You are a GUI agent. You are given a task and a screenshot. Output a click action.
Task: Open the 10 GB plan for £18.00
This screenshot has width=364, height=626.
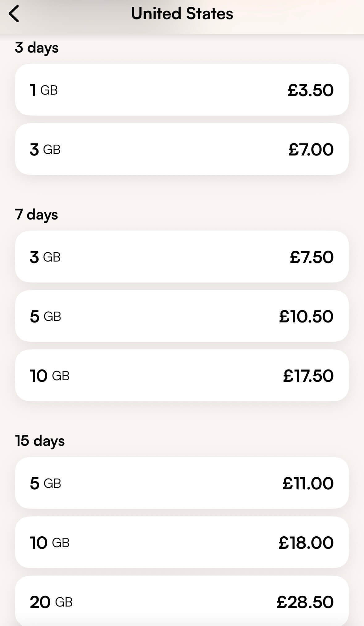pyautogui.click(x=182, y=543)
